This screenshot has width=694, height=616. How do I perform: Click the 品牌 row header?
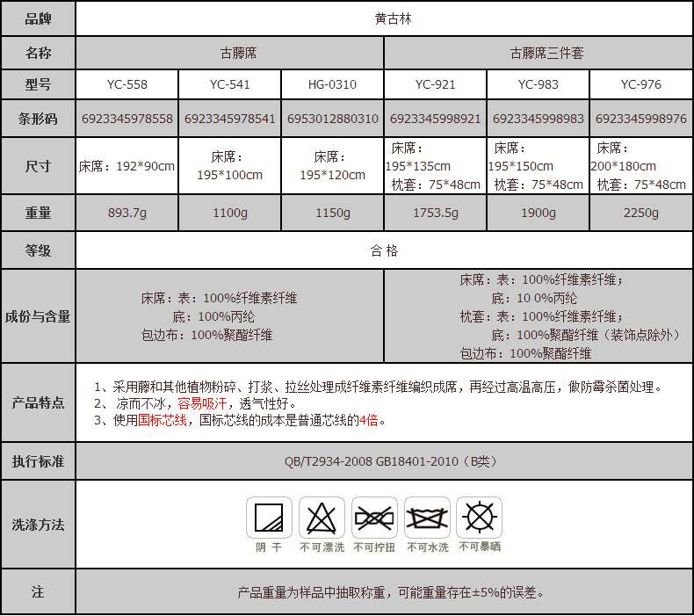(x=38, y=18)
